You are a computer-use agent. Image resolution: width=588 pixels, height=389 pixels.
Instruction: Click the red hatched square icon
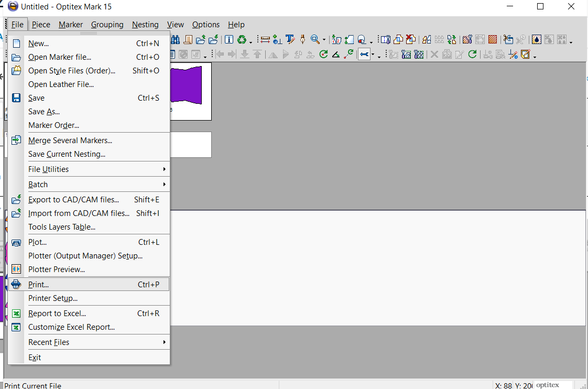point(493,39)
